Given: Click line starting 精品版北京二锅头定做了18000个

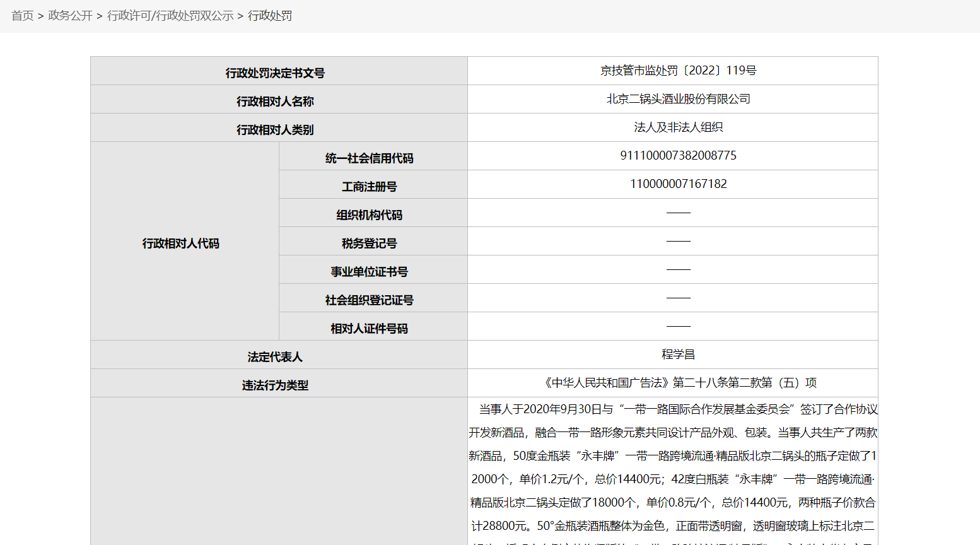Looking at the screenshot, I should click(x=673, y=503).
